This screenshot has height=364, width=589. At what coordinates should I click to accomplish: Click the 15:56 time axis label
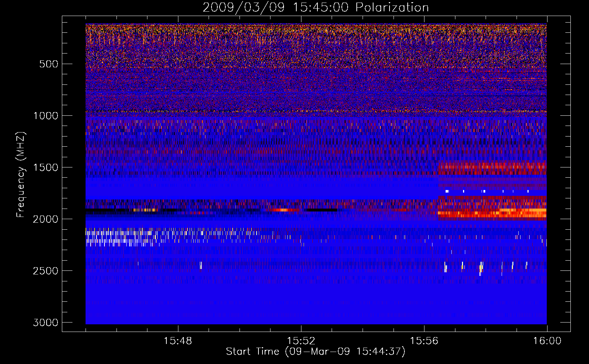[424, 341]
